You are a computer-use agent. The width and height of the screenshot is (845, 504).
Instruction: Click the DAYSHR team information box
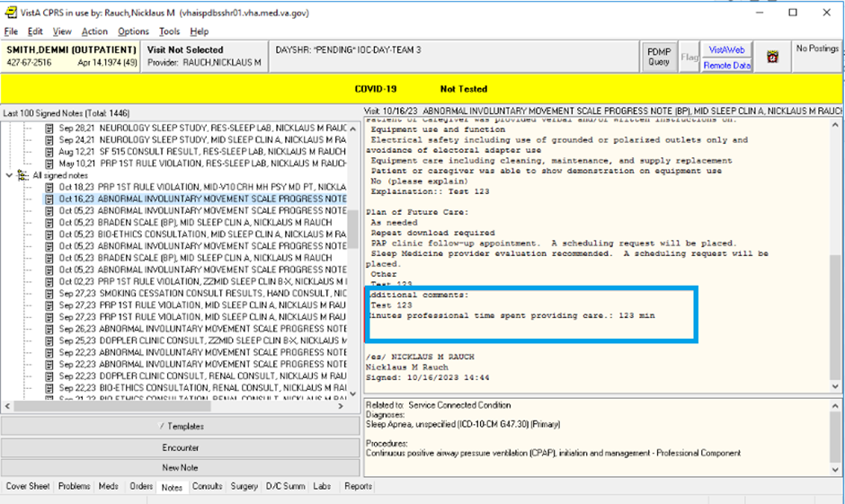[x=454, y=57]
